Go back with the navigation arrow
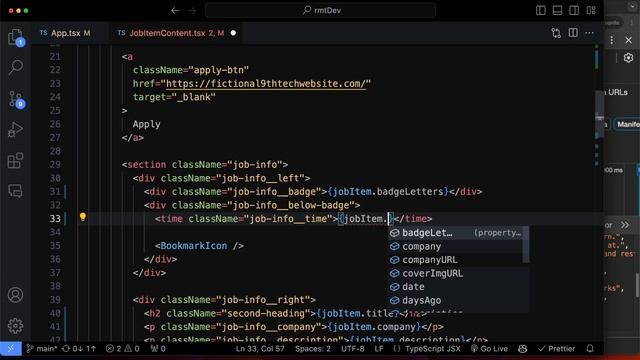 pyautogui.click(x=175, y=11)
